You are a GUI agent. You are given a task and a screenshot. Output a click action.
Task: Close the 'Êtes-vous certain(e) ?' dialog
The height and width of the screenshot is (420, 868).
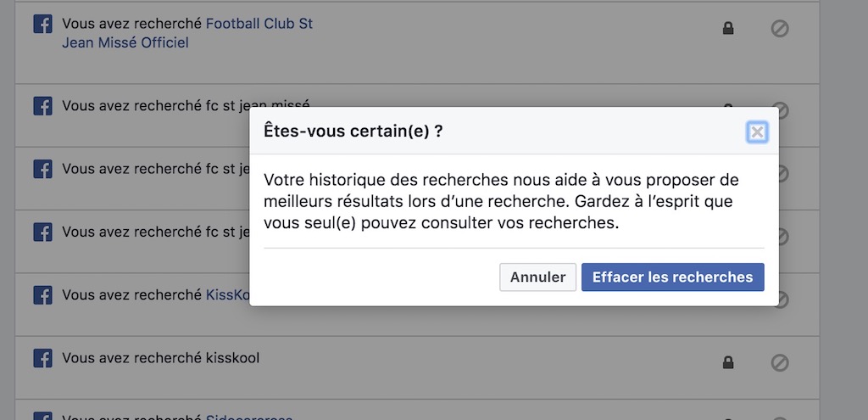757,132
